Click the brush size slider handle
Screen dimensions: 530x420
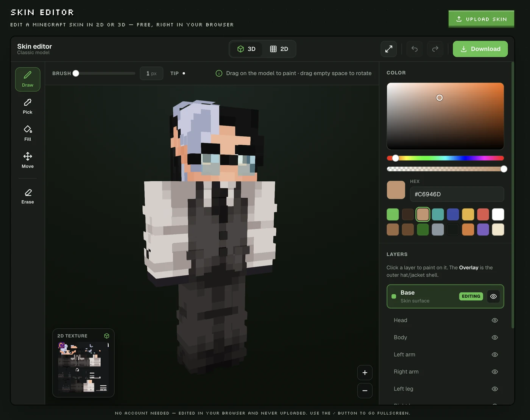tap(76, 73)
